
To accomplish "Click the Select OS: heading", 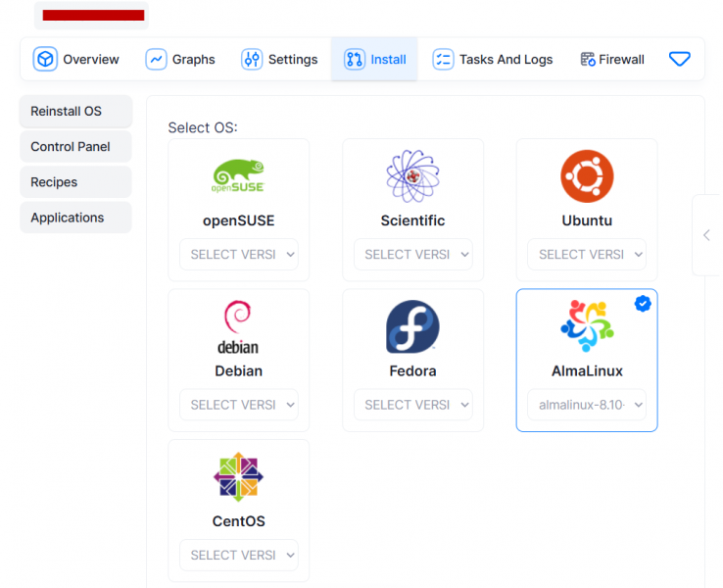I will tap(203, 127).
